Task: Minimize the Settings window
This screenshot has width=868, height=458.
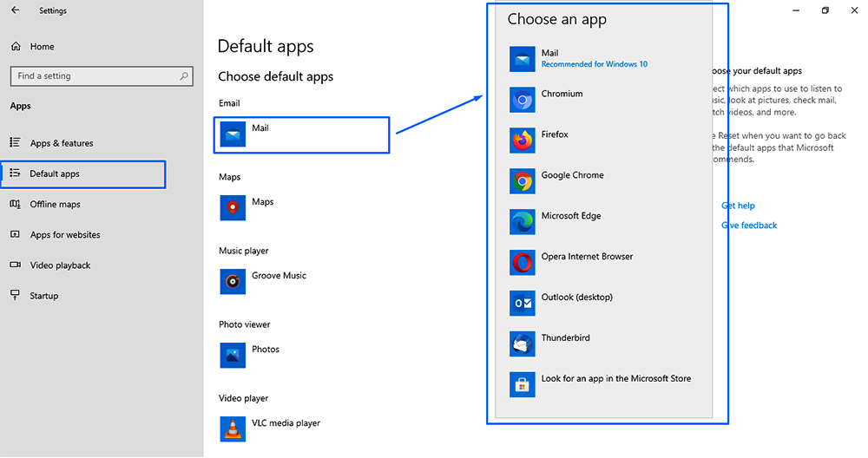Action: 796,10
